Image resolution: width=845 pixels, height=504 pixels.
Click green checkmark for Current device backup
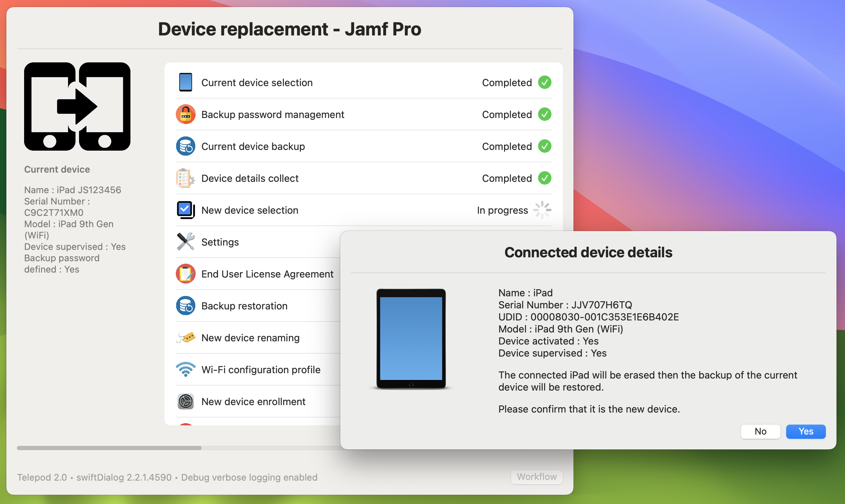coord(544,146)
